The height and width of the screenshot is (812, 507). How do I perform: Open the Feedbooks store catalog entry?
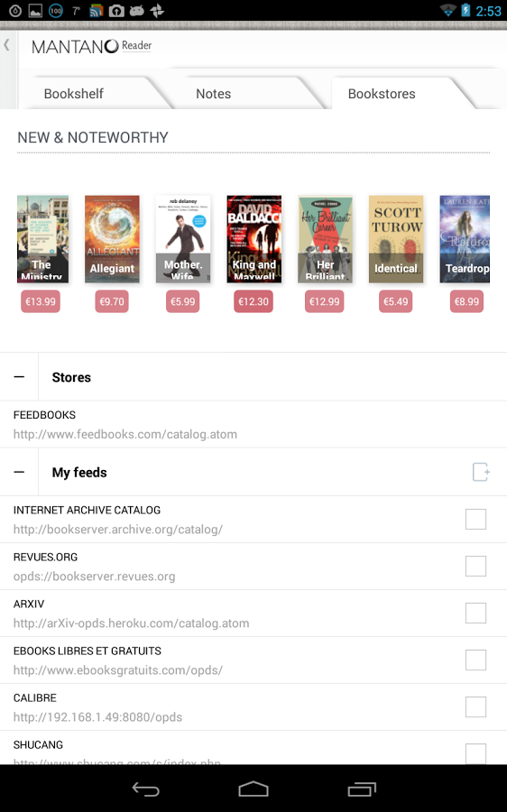pos(253,424)
